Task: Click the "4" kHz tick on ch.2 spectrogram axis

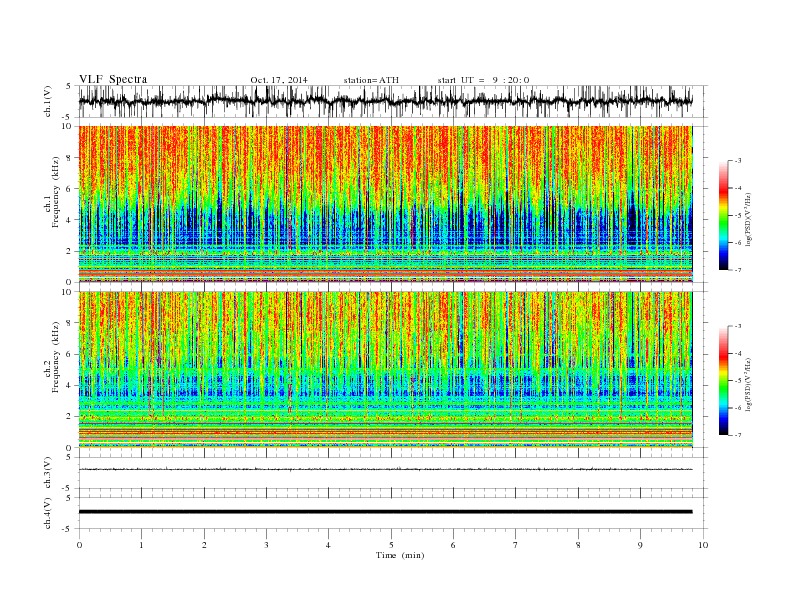Action: pyautogui.click(x=70, y=385)
